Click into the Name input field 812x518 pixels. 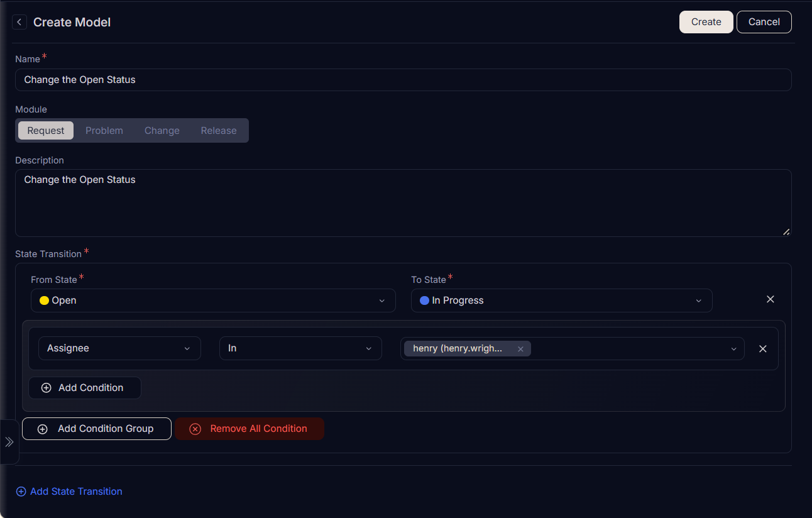tap(403, 80)
